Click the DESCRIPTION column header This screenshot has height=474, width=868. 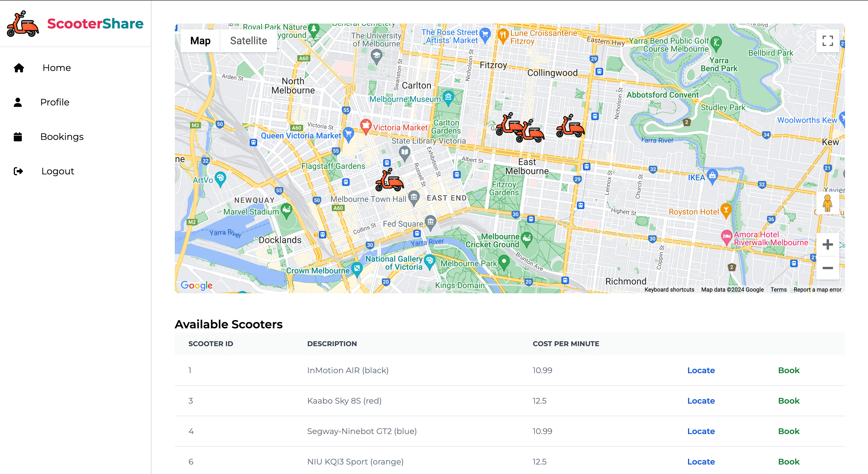point(332,344)
